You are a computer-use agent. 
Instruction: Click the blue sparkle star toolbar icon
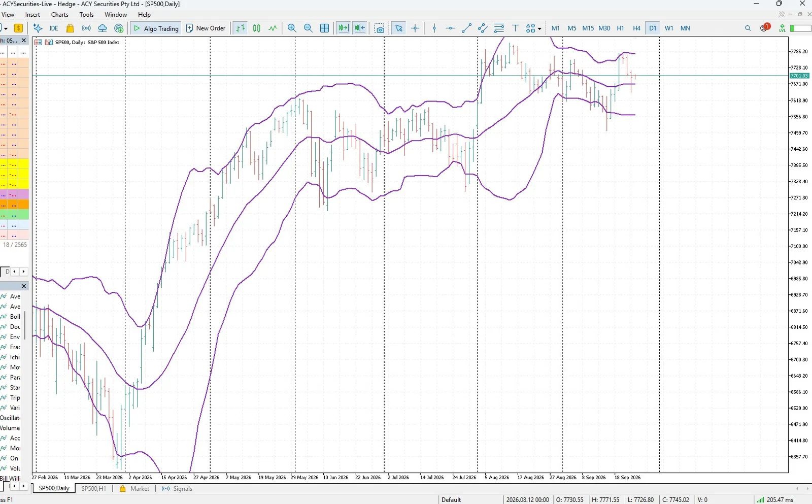[38, 28]
